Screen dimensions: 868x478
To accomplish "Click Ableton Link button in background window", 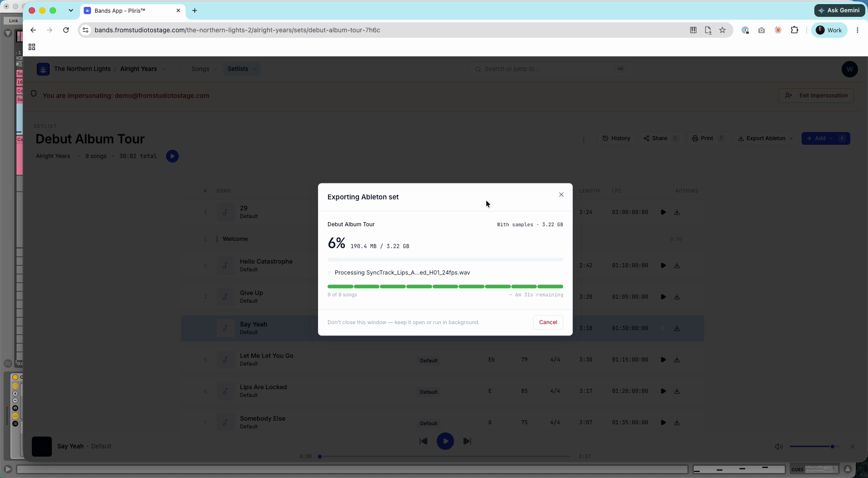I will click(14, 20).
